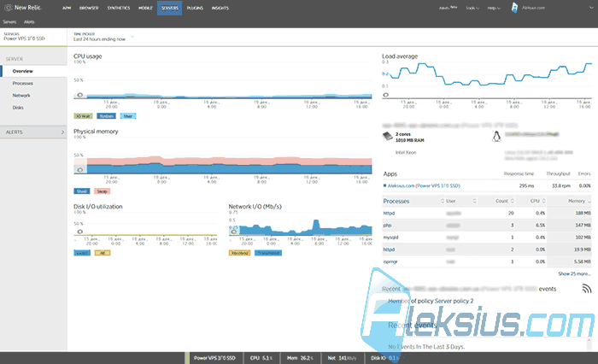Click the 295 ms response time value
The width and height of the screenshot is (598, 364).
pyautogui.click(x=526, y=185)
